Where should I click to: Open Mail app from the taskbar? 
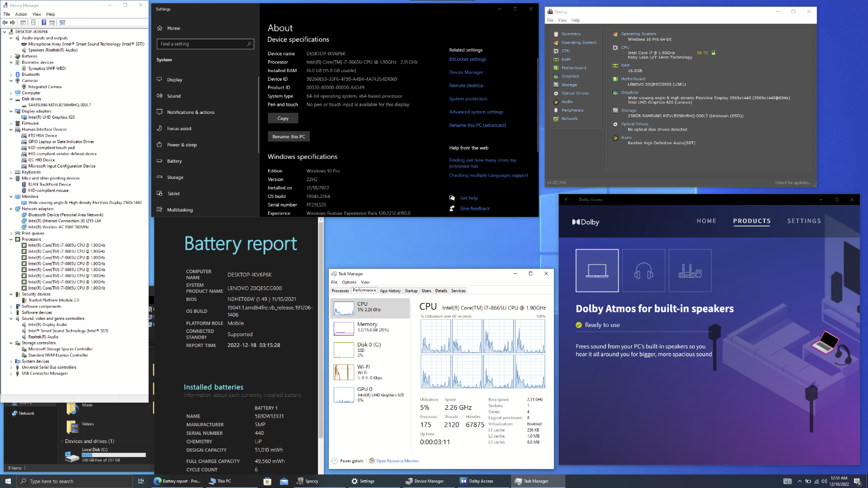(x=284, y=481)
